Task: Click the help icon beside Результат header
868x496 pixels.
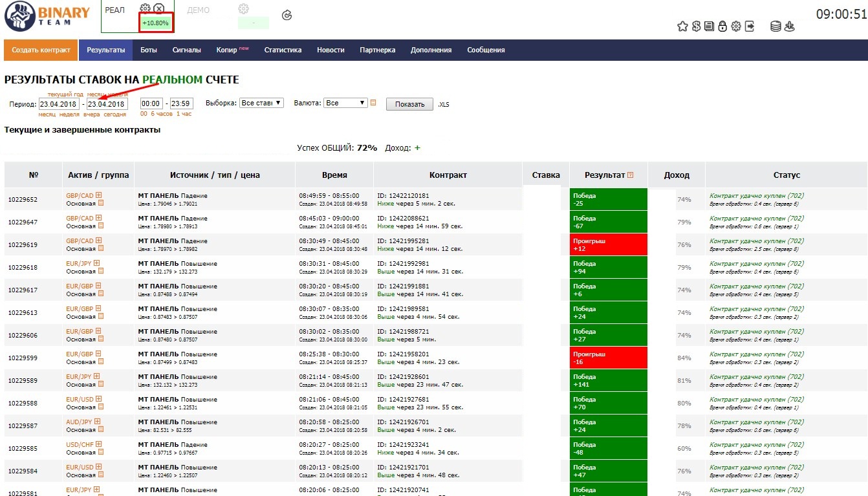Action: [x=631, y=175]
